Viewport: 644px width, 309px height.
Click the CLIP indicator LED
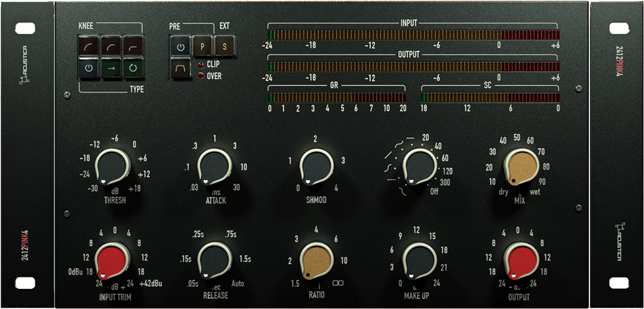[201, 65]
